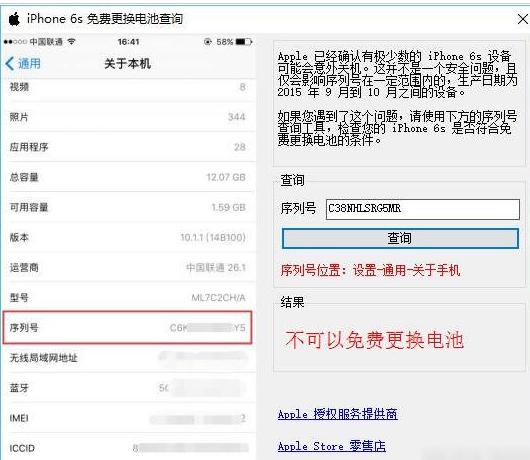The width and height of the screenshot is (530, 460).
Task: Tap the battery icon in the phone status bar
Action: pos(244,42)
